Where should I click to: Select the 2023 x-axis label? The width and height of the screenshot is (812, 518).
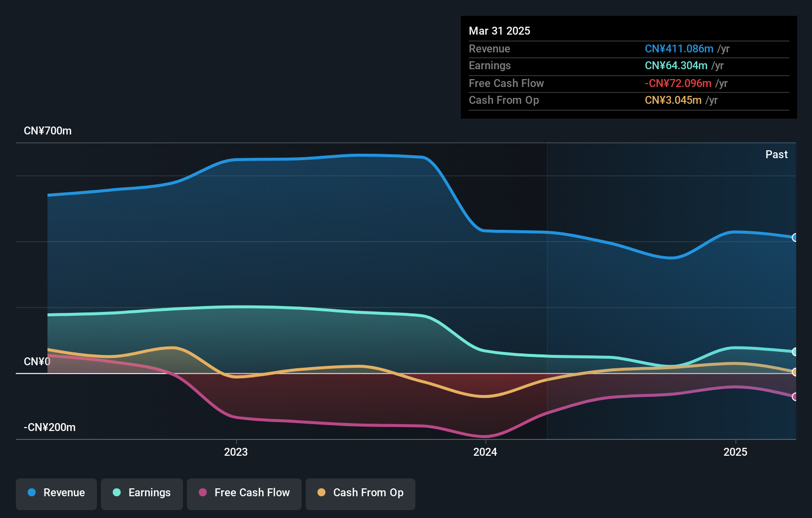click(236, 452)
